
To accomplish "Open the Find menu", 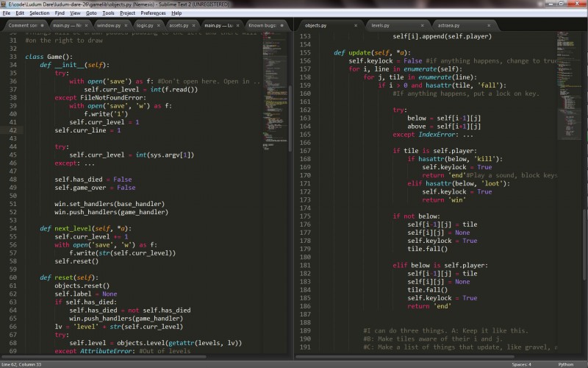I will pos(60,13).
